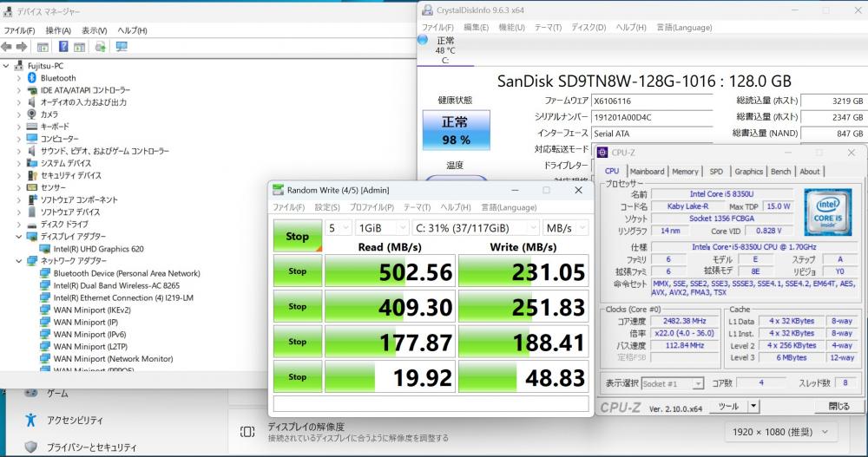868x457 pixels.
Task: Collapse the display adapters node
Action: tap(19, 236)
